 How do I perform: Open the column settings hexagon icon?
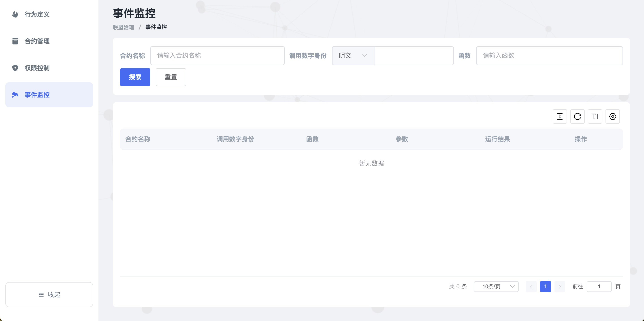point(612,116)
